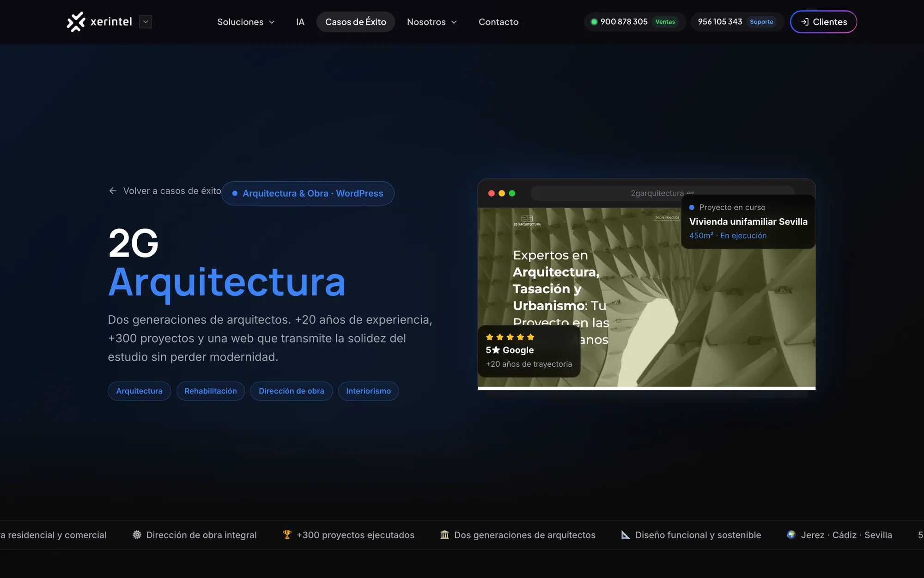
Task: Click 'Dos generaciones de arquitectos' ticker text
Action: point(525,535)
